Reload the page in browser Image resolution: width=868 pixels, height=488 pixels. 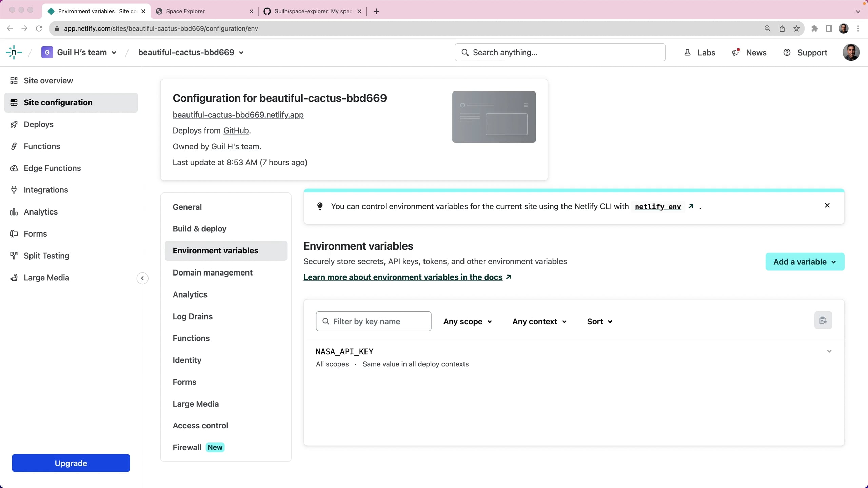[39, 28]
